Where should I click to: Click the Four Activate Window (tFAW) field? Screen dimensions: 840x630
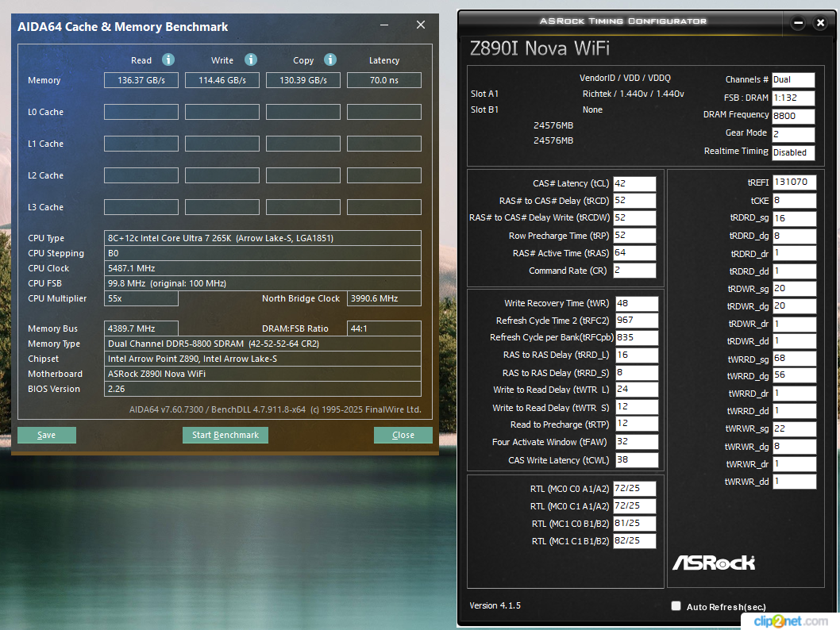pyautogui.click(x=637, y=442)
